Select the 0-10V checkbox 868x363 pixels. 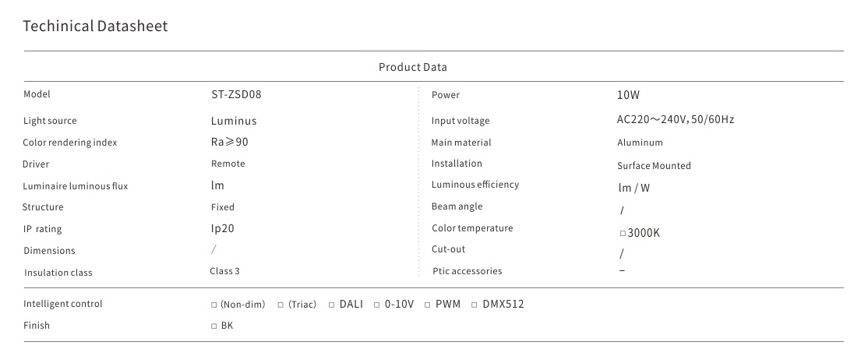(376, 305)
